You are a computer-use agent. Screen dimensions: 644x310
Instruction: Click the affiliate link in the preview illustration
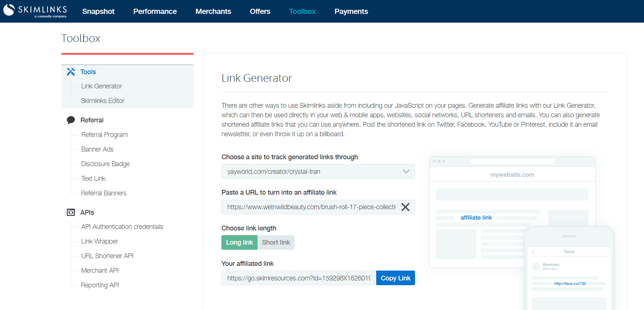click(x=476, y=218)
